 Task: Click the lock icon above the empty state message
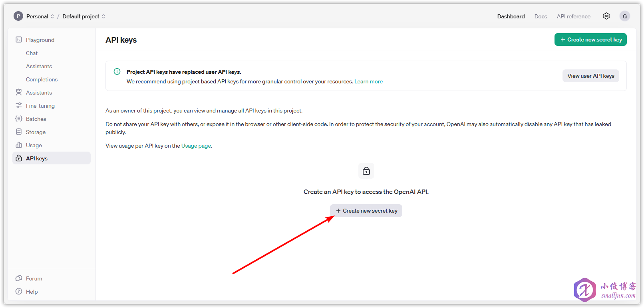366,171
